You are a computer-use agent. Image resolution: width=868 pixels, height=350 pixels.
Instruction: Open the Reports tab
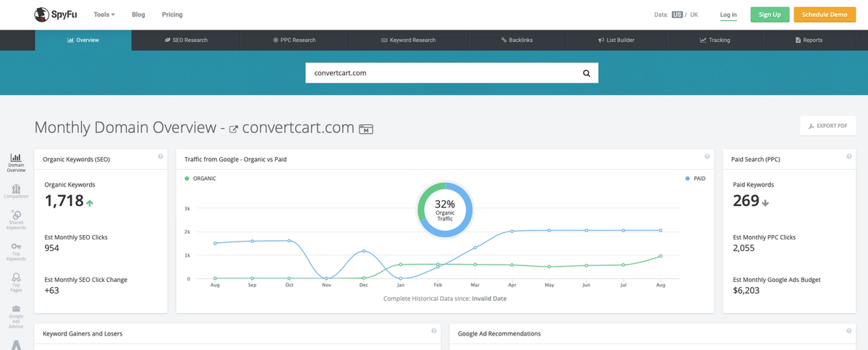[809, 40]
